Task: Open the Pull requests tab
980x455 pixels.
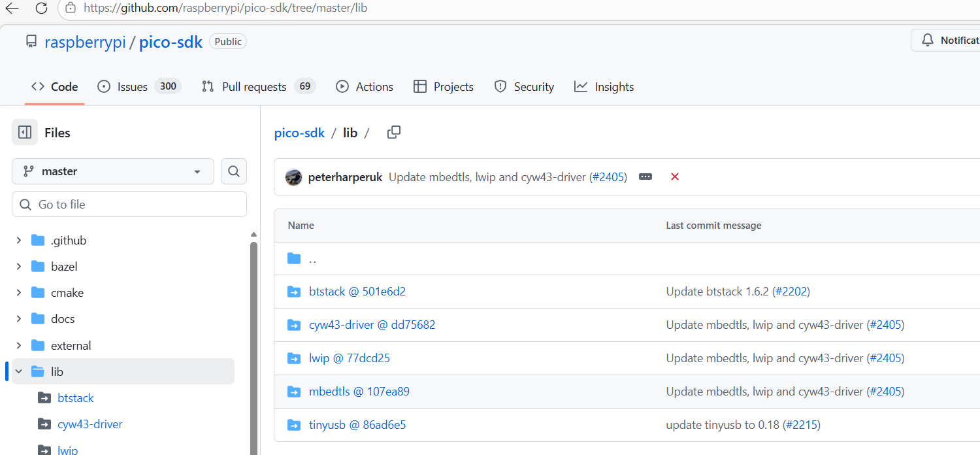Action: tap(258, 87)
